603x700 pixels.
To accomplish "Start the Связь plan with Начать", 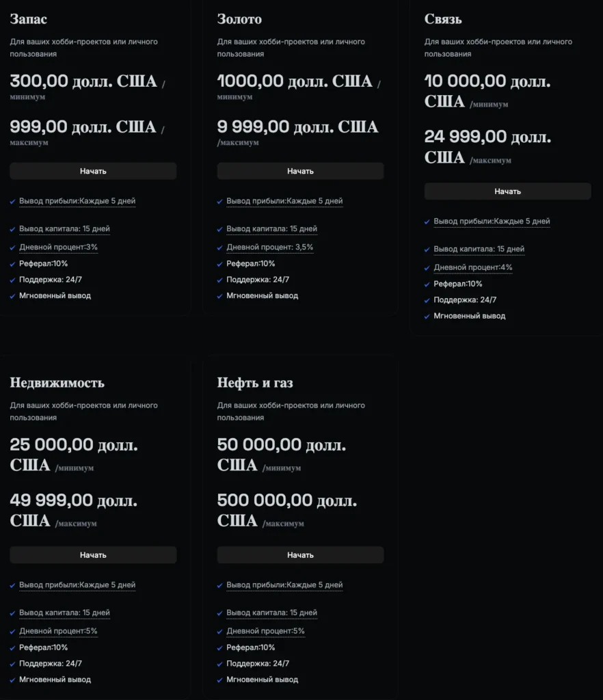I will (507, 191).
